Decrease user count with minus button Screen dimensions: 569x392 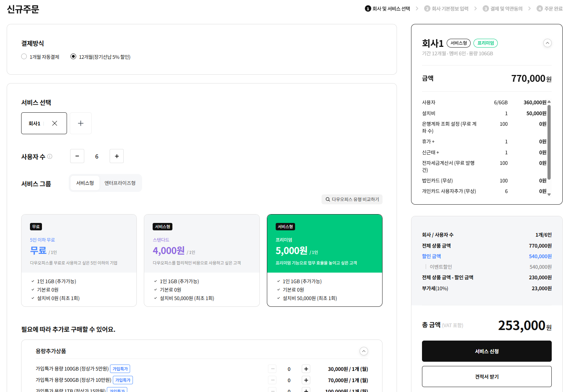pyautogui.click(x=77, y=156)
